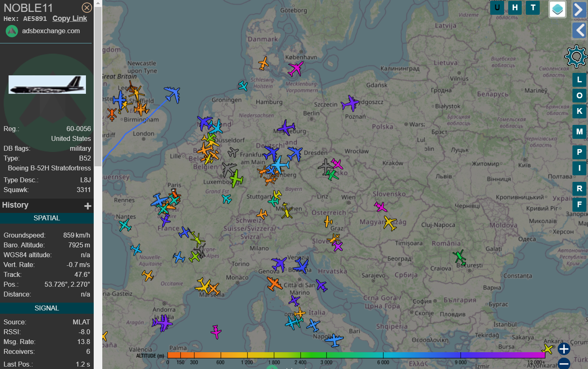Click the SPATIAL section header
This screenshot has width=588, height=369.
[x=47, y=218]
